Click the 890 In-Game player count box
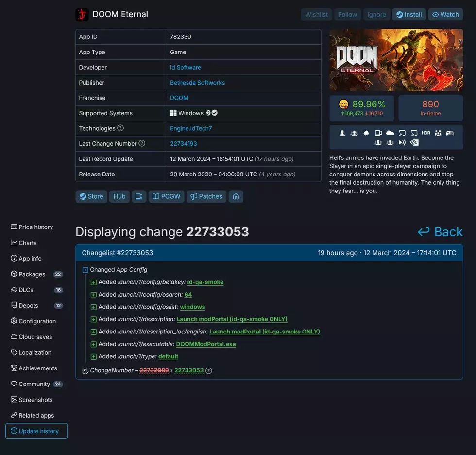Image resolution: width=476 pixels, height=455 pixels. click(x=430, y=108)
